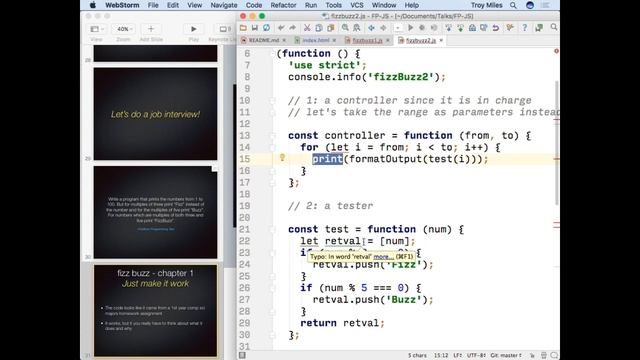The height and width of the screenshot is (360, 640).
Task: Open the Navigate menu
Action: point(224,5)
